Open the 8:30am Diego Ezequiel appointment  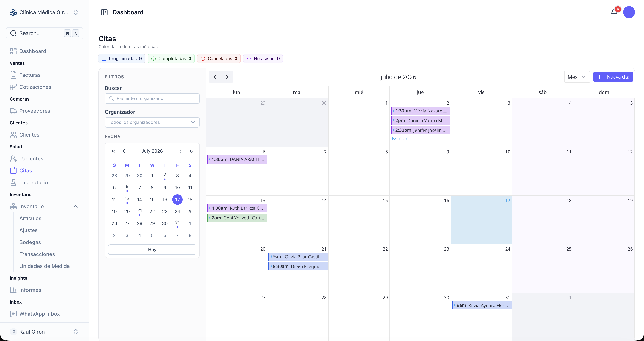click(x=298, y=266)
